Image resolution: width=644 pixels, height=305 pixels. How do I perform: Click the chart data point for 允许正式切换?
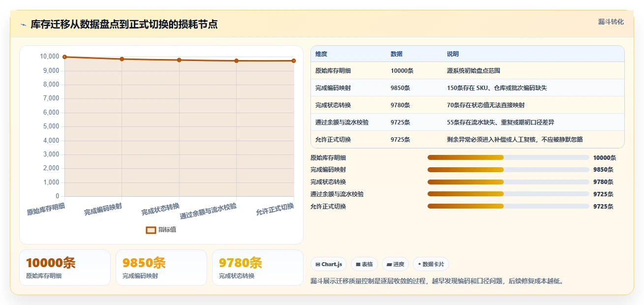coord(294,61)
